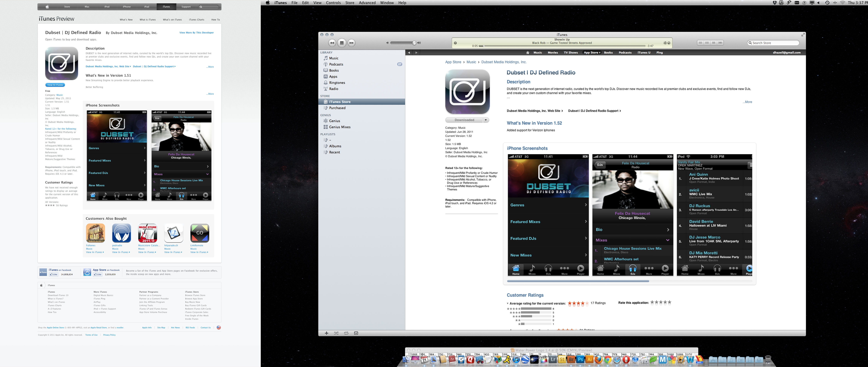Collapse the current version rating breakdown
This screenshot has height=367, width=868.
click(x=508, y=304)
